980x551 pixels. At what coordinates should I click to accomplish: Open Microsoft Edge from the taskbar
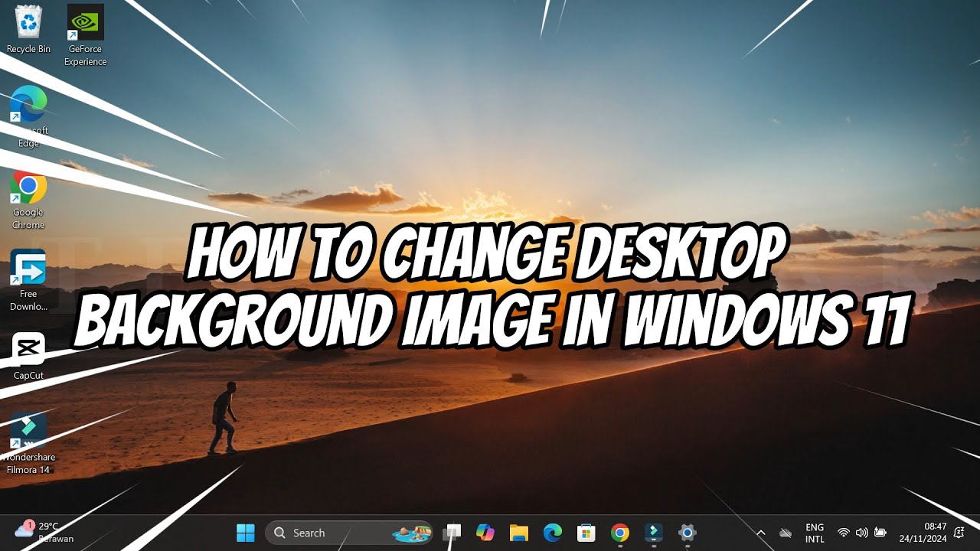coord(553,533)
